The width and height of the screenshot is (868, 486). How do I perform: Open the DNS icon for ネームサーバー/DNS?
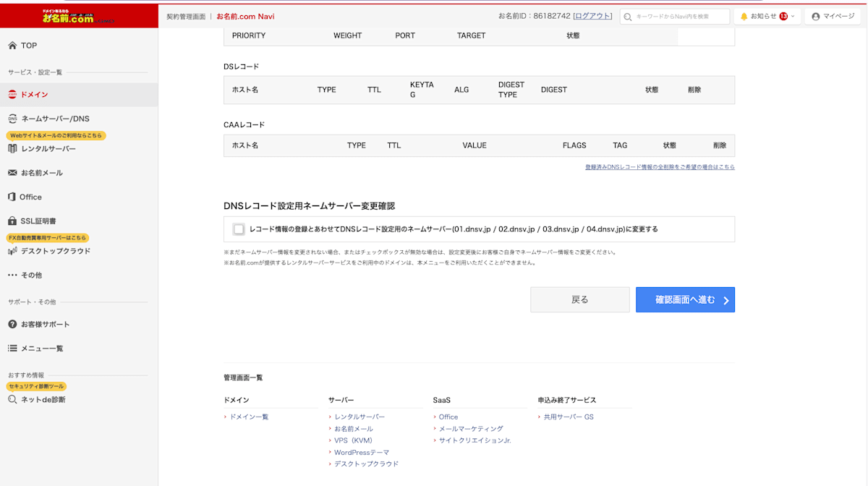(x=12, y=119)
